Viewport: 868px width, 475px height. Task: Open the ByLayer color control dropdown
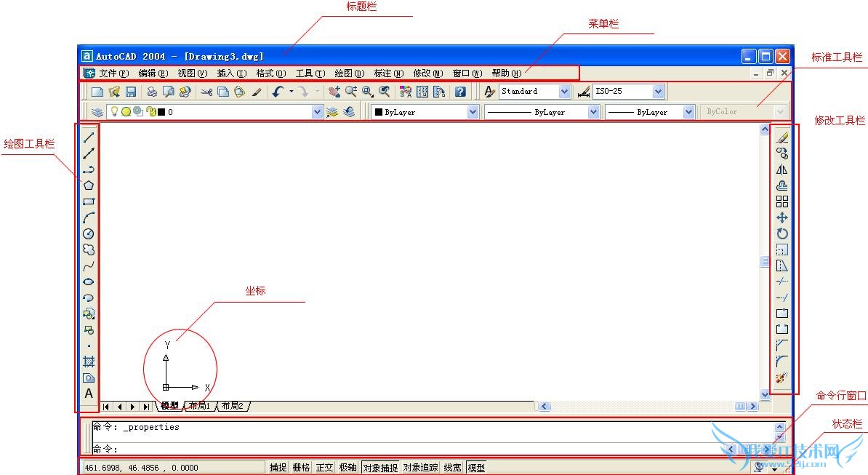click(x=473, y=112)
